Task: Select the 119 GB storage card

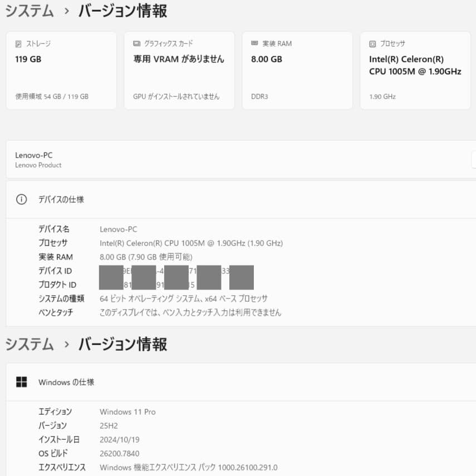Action: point(61,70)
